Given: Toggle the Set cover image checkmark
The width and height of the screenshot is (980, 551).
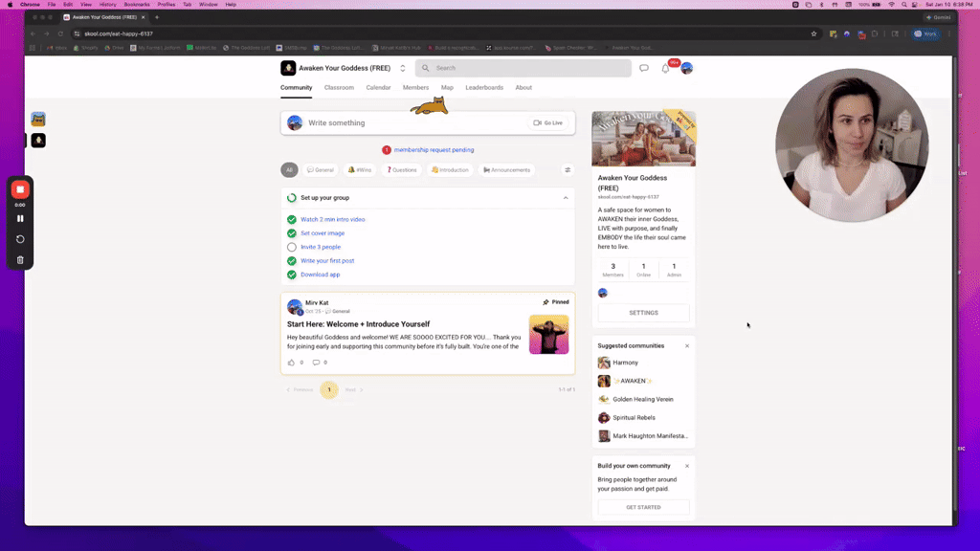Looking at the screenshot, I should point(292,233).
